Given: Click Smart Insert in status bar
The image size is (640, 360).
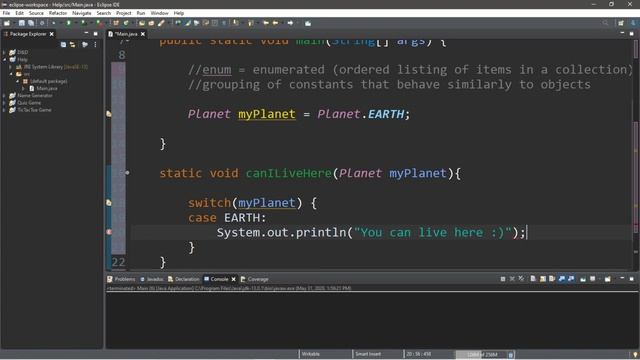Looking at the screenshot, I should point(368,354).
